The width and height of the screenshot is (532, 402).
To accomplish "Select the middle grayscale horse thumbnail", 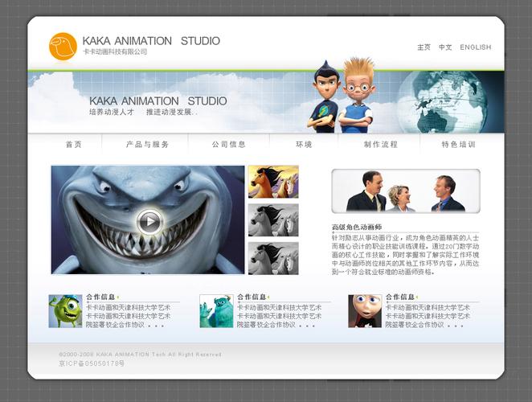I will pos(273,220).
